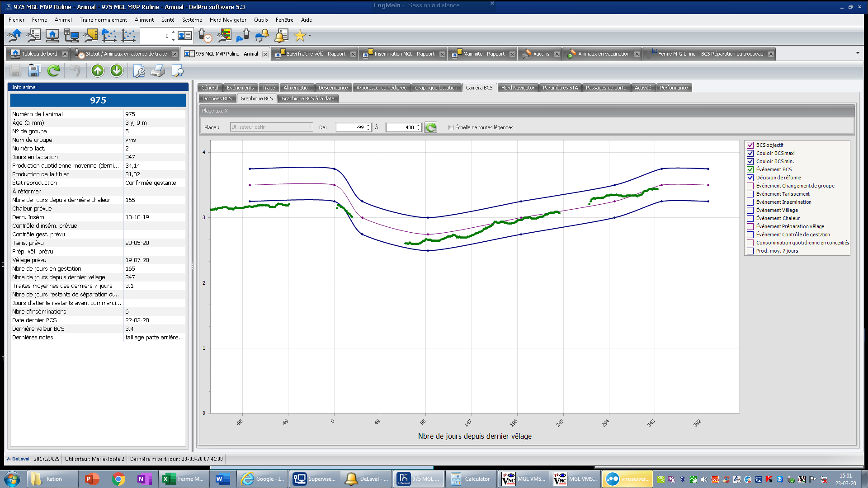
Task: Check Échelle de toutes légendes
Action: tap(451, 127)
